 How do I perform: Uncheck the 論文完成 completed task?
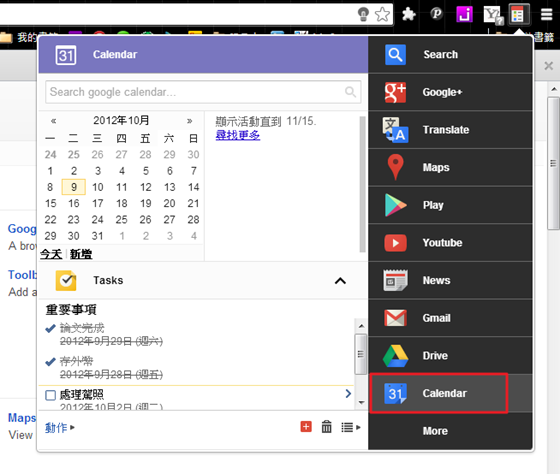(x=50, y=328)
